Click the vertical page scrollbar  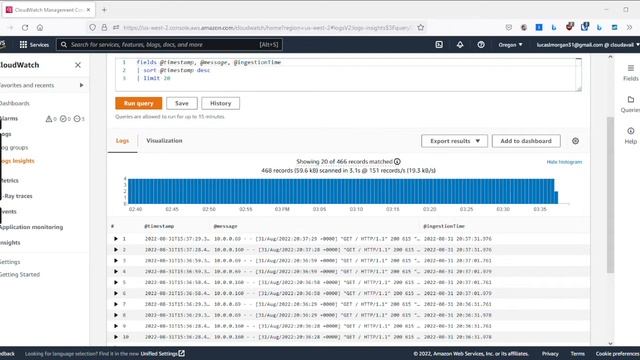click(610, 195)
